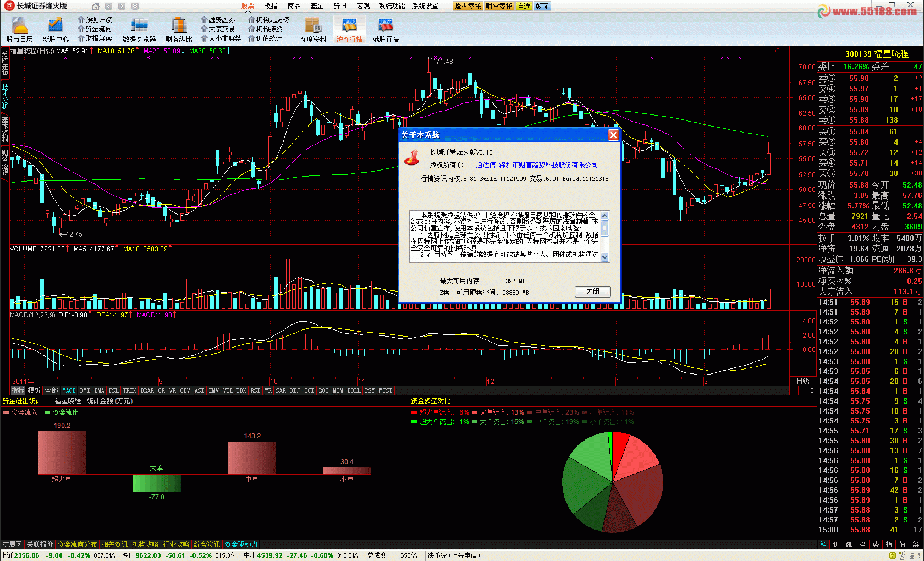Open 商品 menu

tap(294, 6)
